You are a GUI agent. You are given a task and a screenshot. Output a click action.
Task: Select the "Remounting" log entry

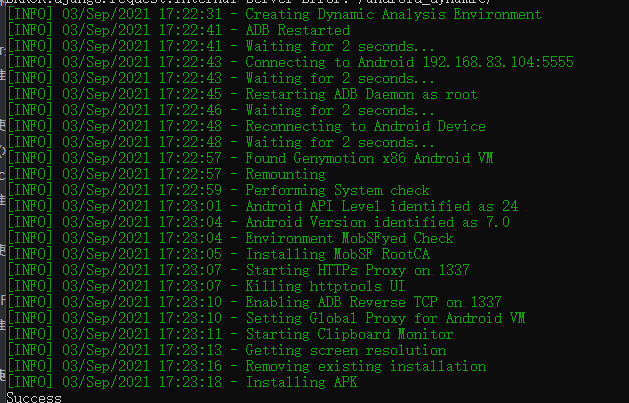tap(285, 175)
